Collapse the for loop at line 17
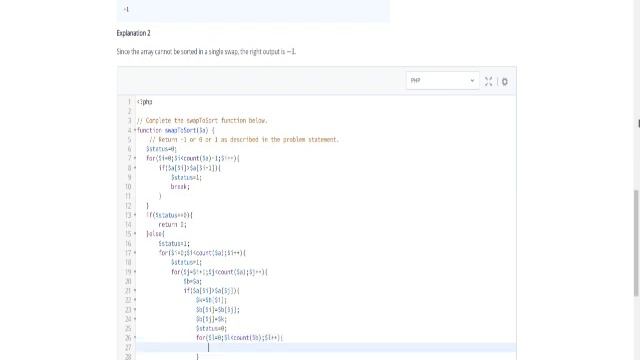The image size is (640, 360). (x=135, y=253)
